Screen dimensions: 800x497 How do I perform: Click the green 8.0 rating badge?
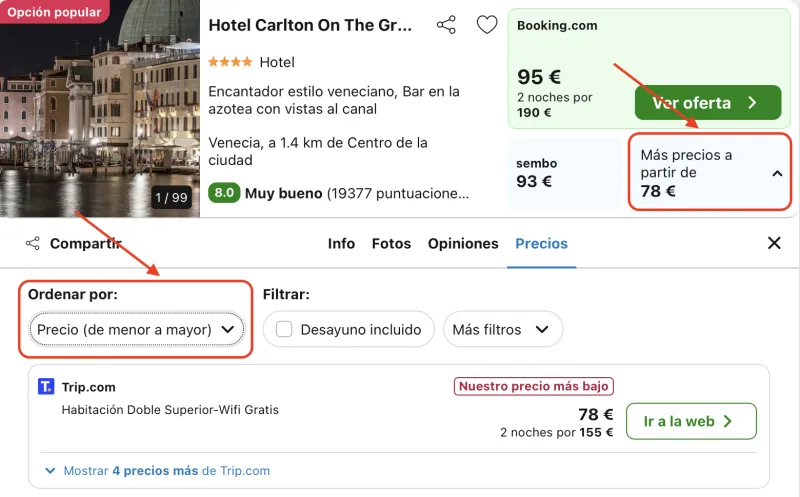click(224, 193)
